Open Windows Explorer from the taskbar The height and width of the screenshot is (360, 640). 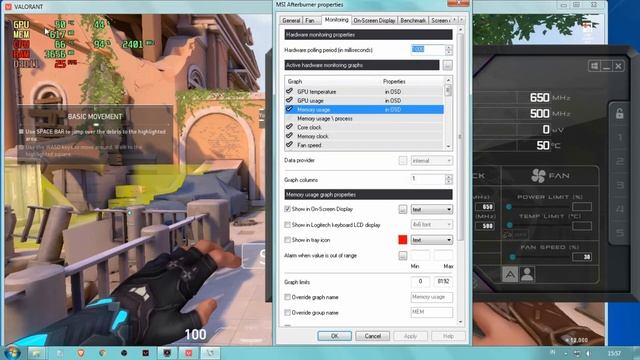[36, 353]
